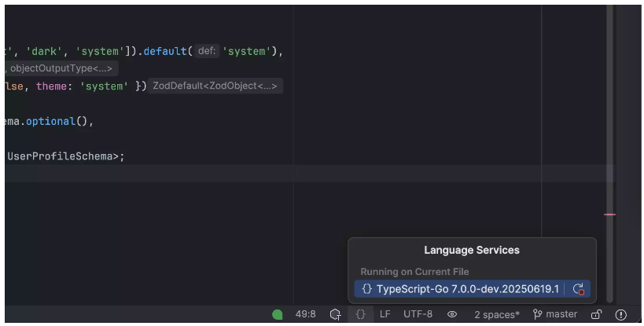Click the objectOutputType<...> inlay hint

tap(61, 68)
